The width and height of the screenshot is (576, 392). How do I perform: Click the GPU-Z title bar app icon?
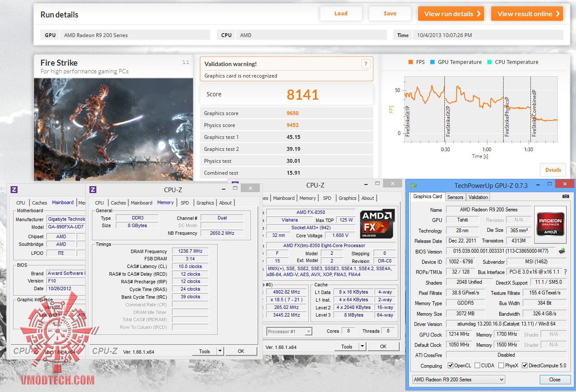point(413,185)
